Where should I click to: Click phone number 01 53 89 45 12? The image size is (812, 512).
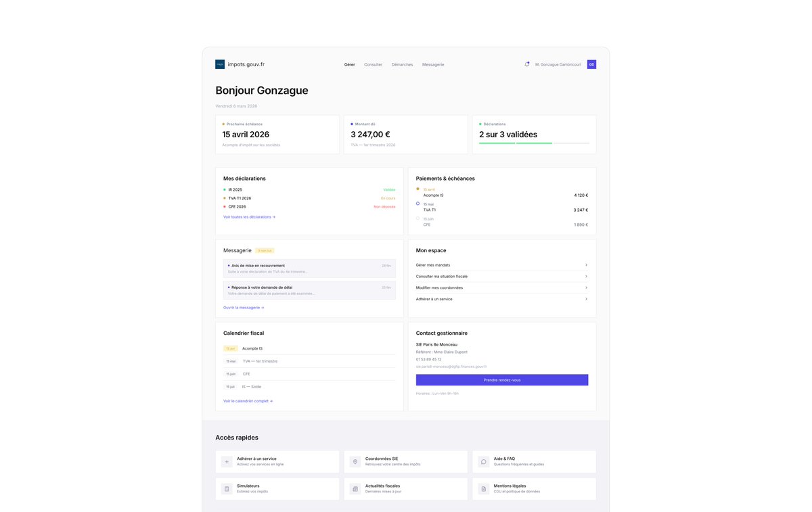click(428, 359)
